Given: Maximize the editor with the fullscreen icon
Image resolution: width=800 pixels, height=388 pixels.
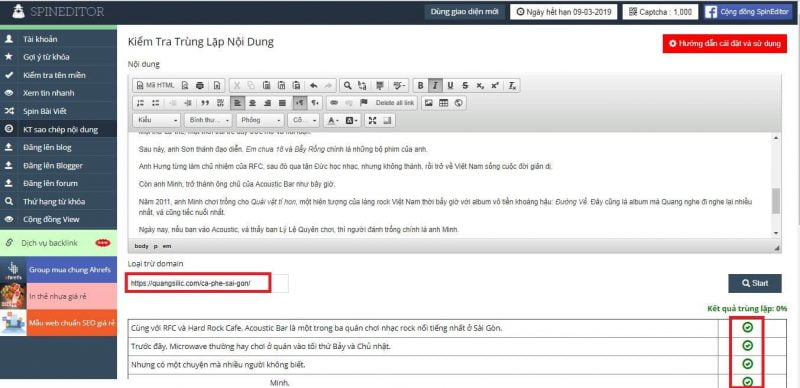Looking at the screenshot, I should 372,120.
